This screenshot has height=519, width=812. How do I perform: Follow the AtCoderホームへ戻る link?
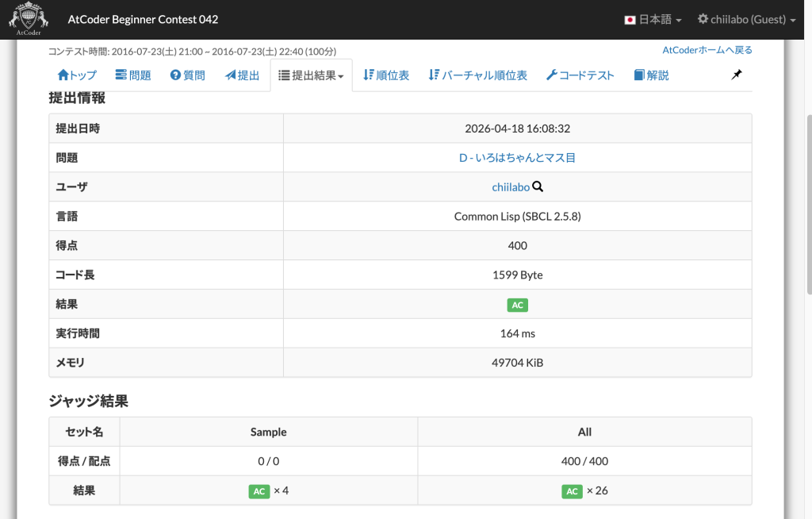(x=707, y=50)
